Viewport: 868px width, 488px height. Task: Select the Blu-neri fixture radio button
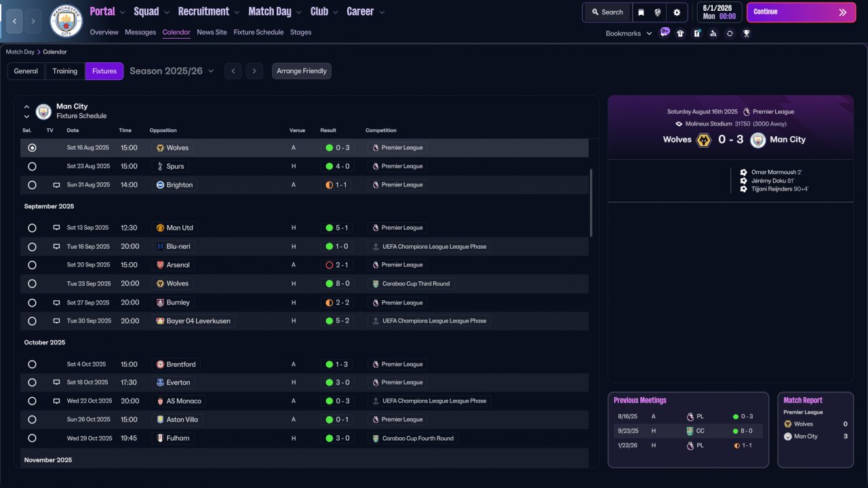32,247
